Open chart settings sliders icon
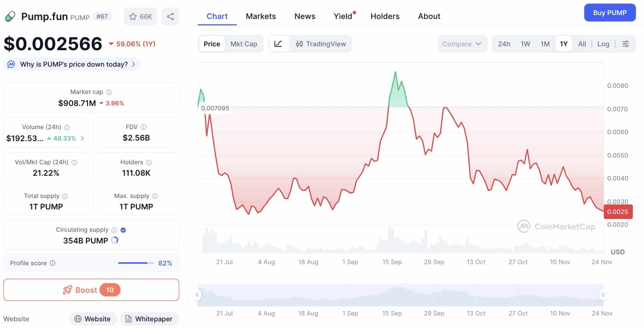The height and width of the screenshot is (328, 644). click(x=625, y=44)
